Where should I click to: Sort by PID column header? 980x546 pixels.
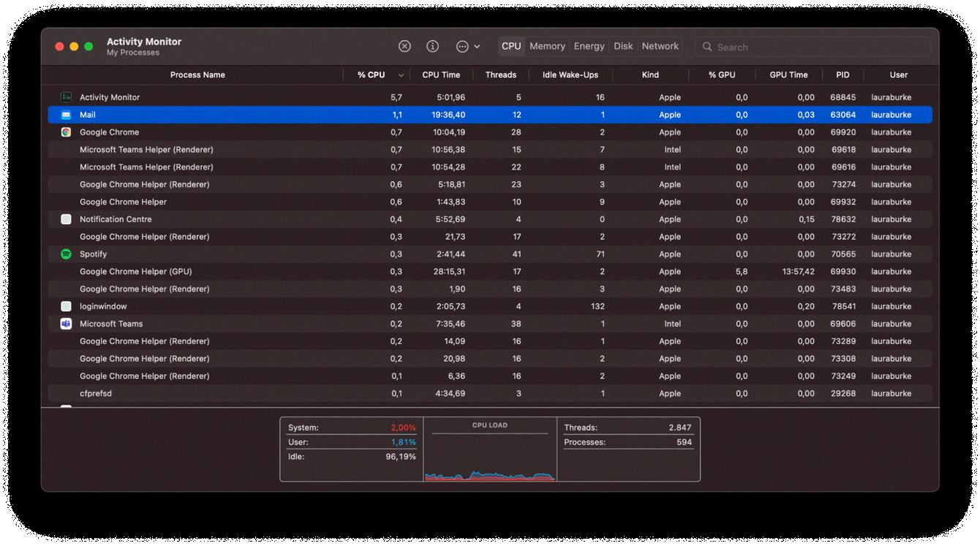point(843,75)
